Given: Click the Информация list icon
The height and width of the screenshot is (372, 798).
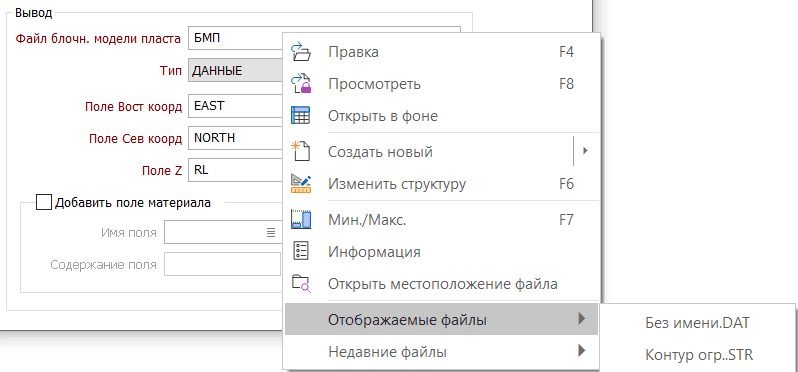Looking at the screenshot, I should tap(300, 251).
